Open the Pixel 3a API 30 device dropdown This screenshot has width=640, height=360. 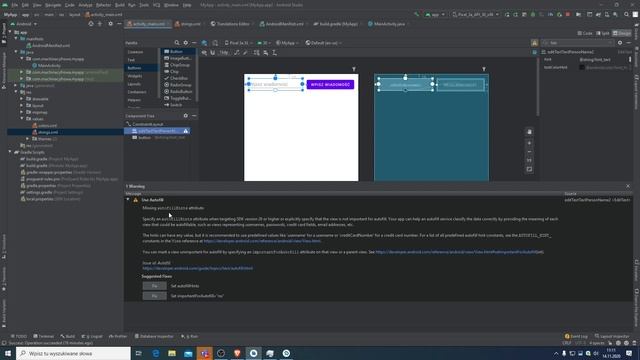point(476,14)
